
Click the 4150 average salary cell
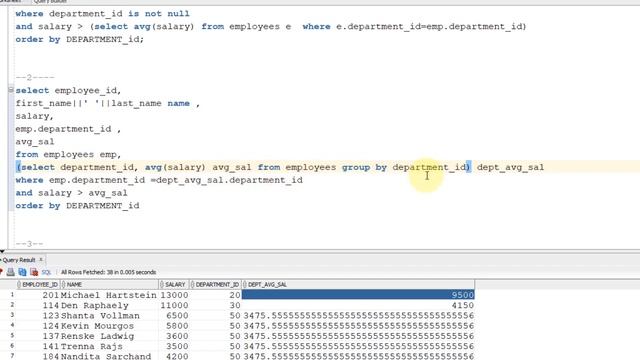pyautogui.click(x=358, y=305)
